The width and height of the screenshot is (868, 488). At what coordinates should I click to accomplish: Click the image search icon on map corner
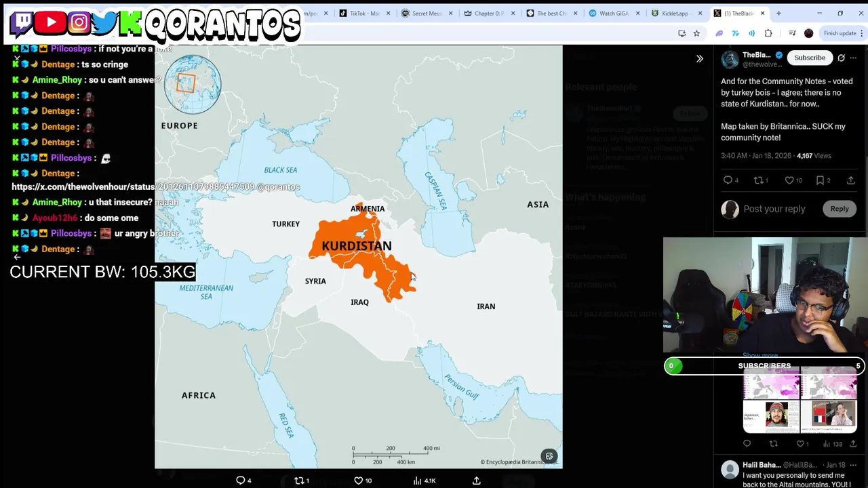549,456
